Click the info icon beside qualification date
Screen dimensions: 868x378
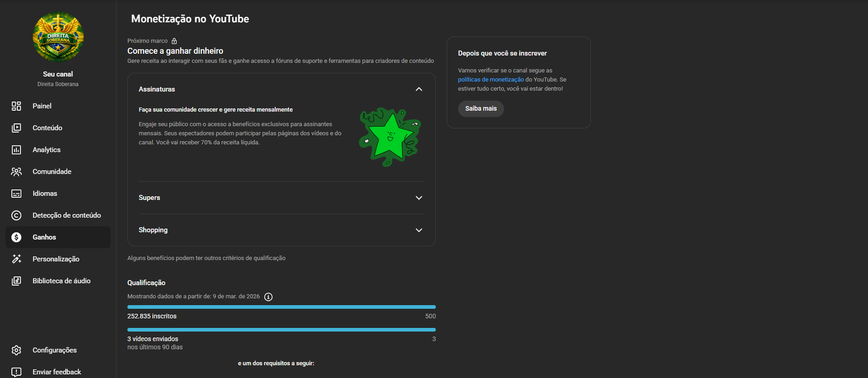pos(269,297)
